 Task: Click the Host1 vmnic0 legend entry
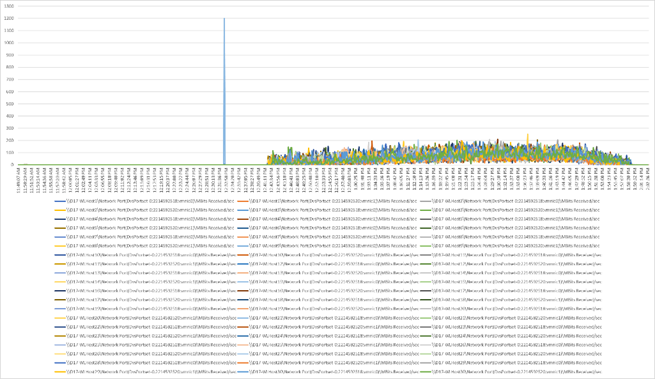point(145,201)
